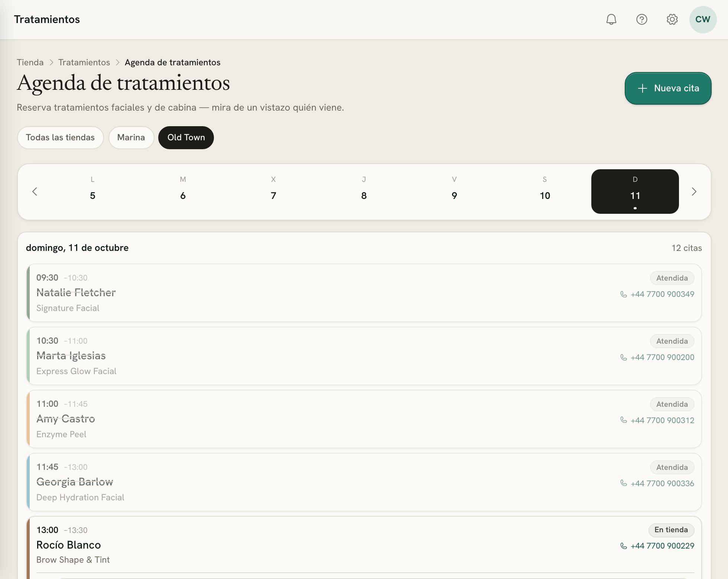Click Atendida badge on Georgia Barlow appointment
This screenshot has width=728, height=579.
[x=672, y=467]
